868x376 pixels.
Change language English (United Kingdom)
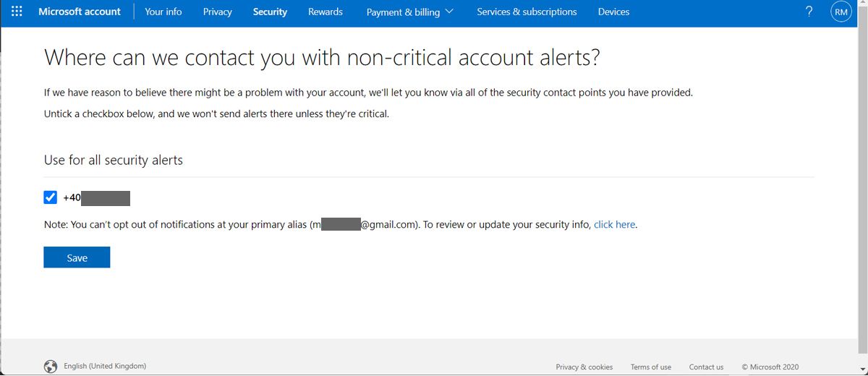click(x=105, y=367)
